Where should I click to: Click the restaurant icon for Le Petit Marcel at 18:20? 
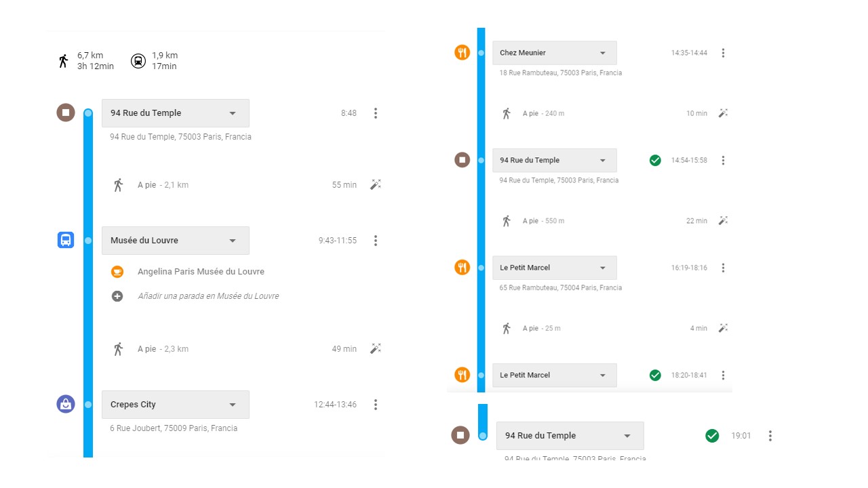click(x=462, y=375)
